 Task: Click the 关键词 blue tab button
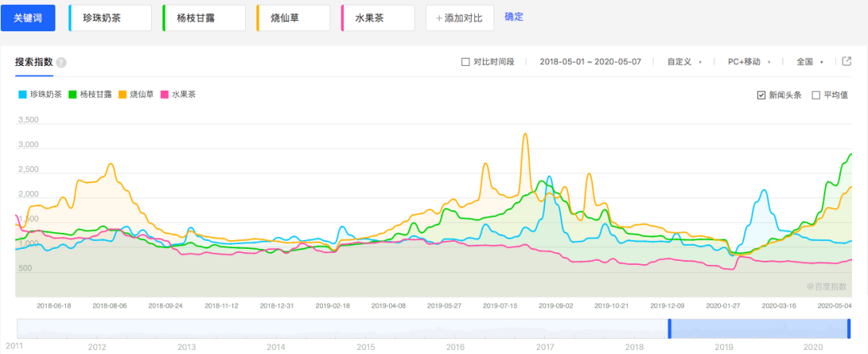click(28, 18)
